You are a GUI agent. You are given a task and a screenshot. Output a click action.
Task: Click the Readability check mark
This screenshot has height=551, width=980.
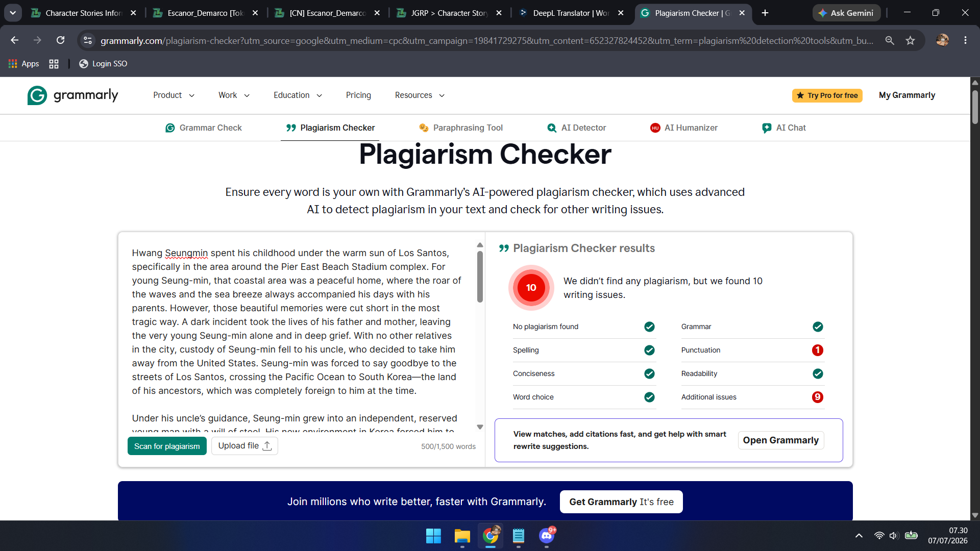pos(818,373)
